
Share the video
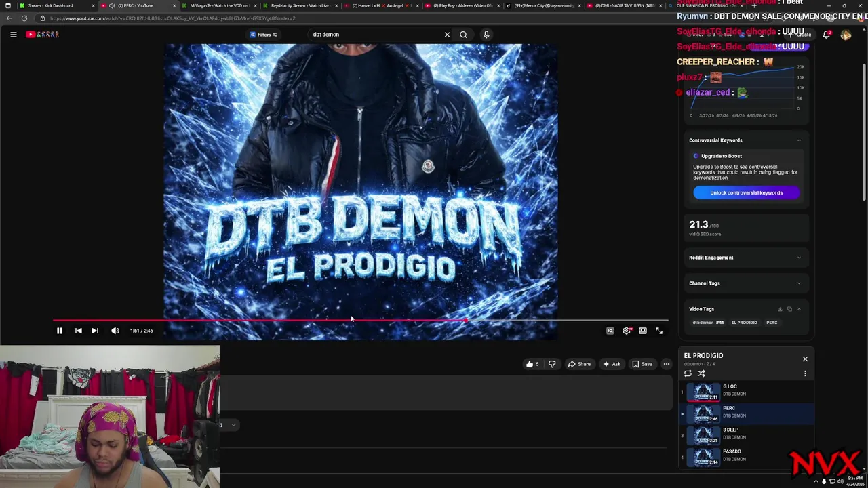coord(579,364)
